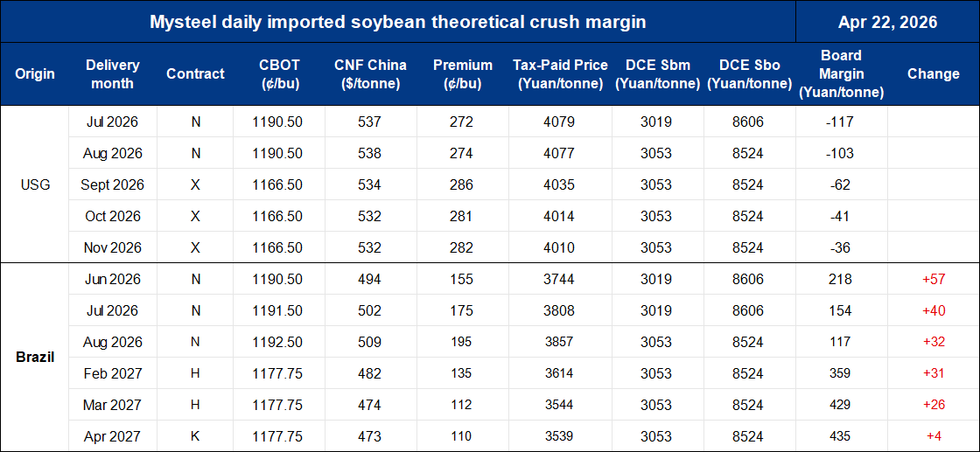Select the CBOT (¢/bu) column header
The width and height of the screenshot is (980, 452).
tap(280, 74)
